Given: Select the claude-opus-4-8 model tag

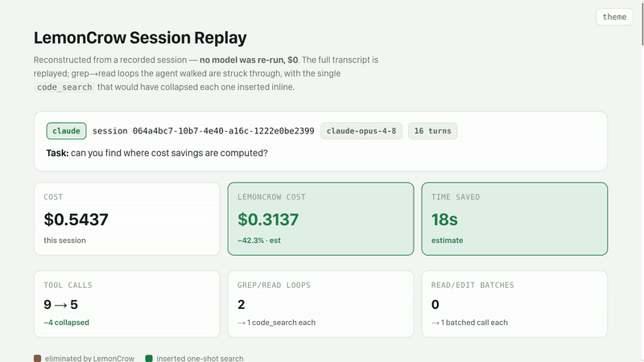Looking at the screenshot, I should 361,131.
